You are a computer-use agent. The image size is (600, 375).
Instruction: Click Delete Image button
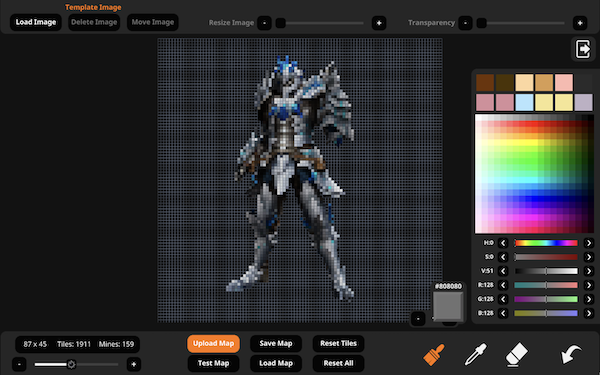pyautogui.click(x=94, y=22)
